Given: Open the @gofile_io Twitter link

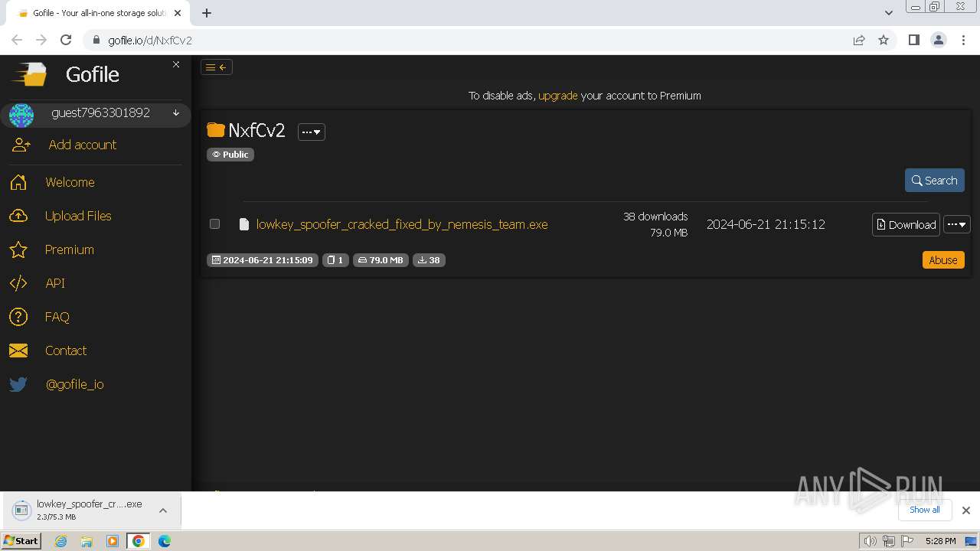Looking at the screenshot, I should tap(74, 384).
